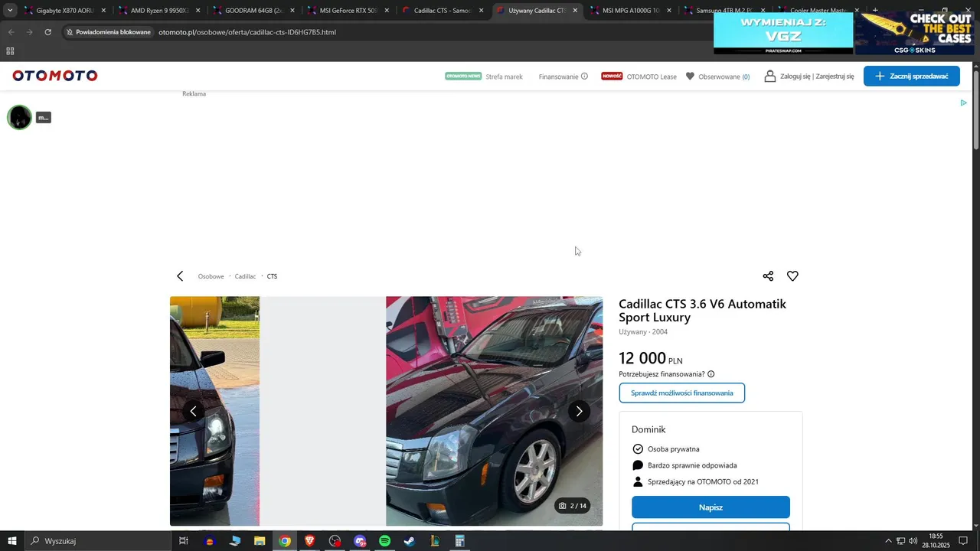
Task: Open Obserwowane saved listings
Action: coord(717,77)
